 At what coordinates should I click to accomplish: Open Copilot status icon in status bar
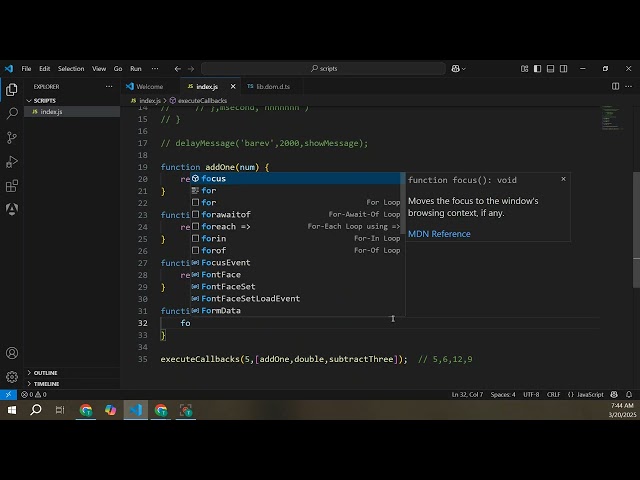614,394
